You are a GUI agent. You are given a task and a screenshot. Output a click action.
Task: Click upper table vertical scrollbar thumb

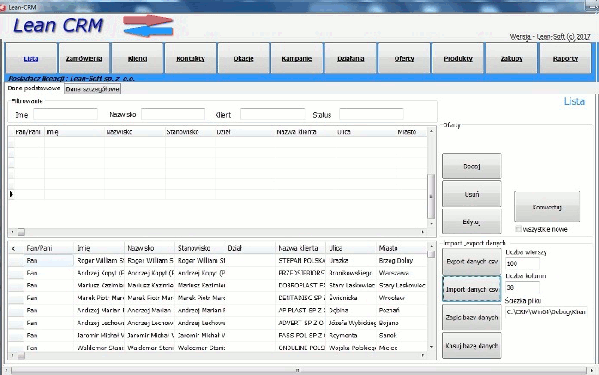coord(431,196)
